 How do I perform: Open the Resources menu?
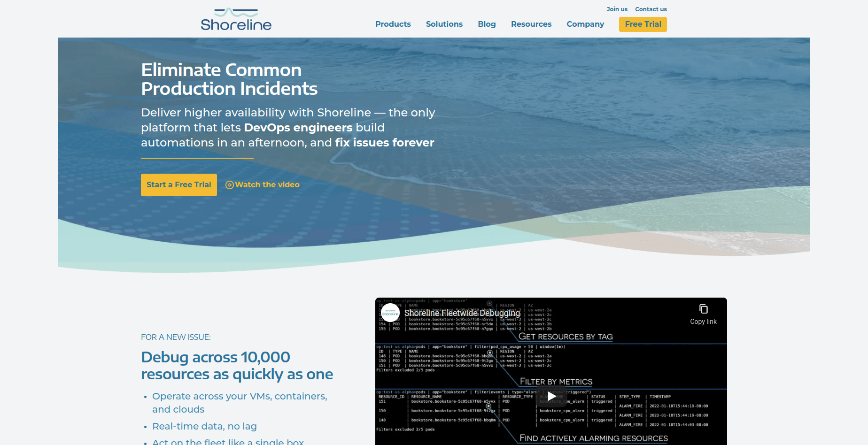click(531, 24)
